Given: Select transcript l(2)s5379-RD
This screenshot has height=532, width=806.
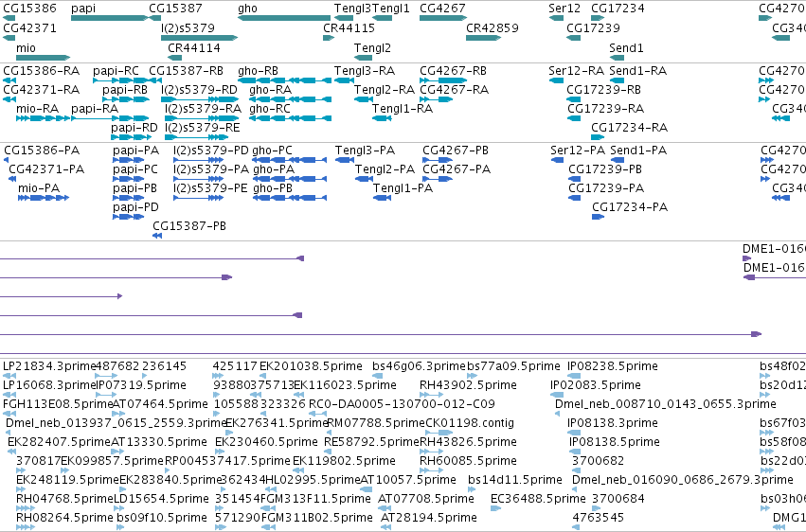Looking at the screenshot, I should click(200, 99).
